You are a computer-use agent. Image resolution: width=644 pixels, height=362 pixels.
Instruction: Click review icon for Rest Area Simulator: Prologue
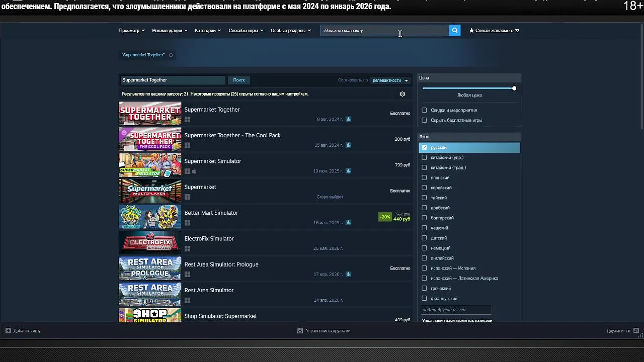click(x=348, y=275)
